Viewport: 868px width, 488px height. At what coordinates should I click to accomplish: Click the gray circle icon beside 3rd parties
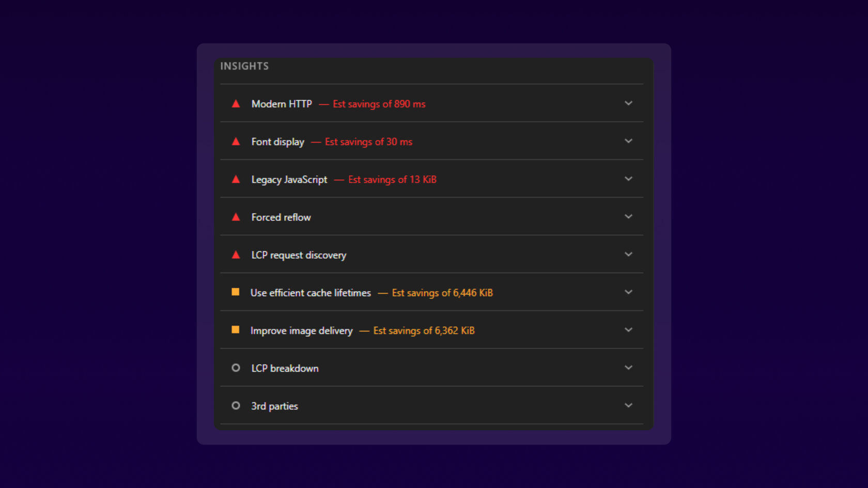236,405
